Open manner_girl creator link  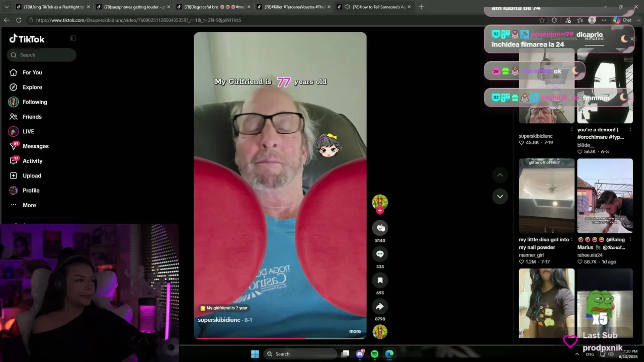click(x=531, y=255)
